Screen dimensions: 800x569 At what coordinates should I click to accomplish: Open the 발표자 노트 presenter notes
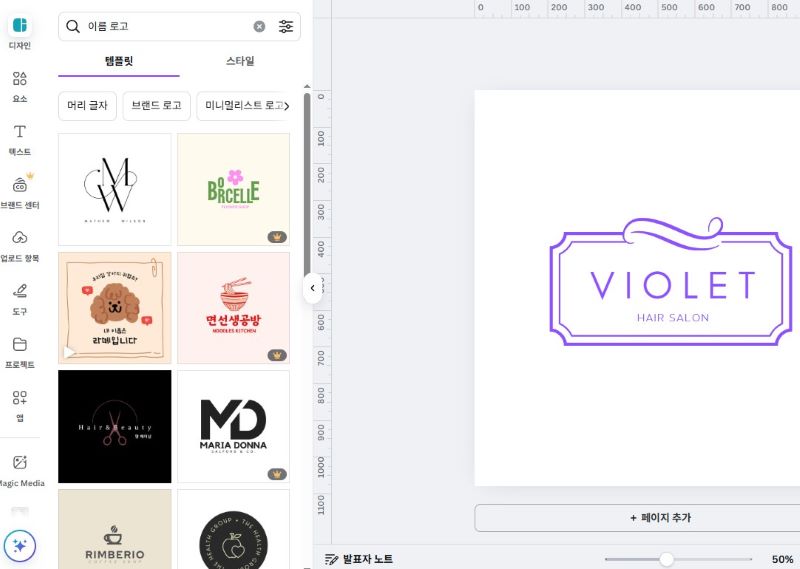359,559
